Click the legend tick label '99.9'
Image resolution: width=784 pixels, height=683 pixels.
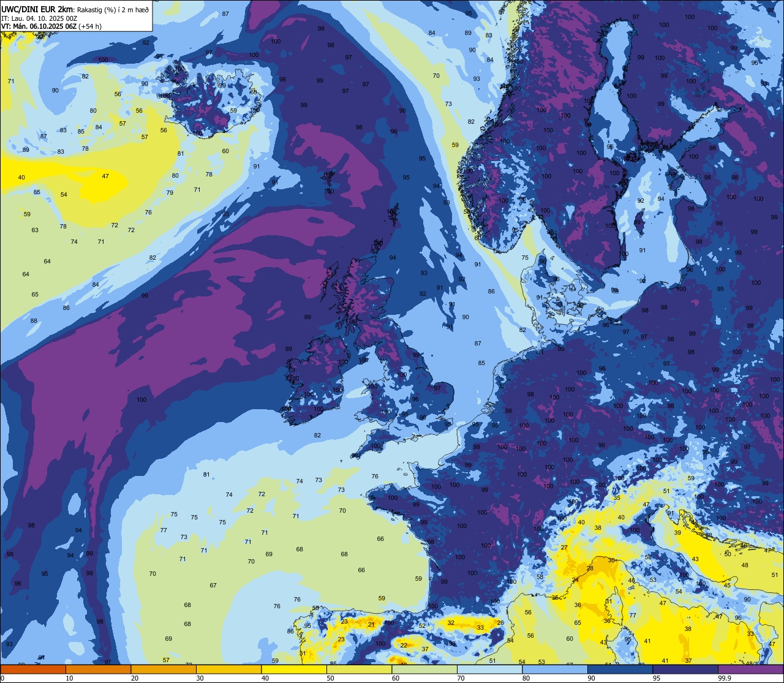(724, 678)
